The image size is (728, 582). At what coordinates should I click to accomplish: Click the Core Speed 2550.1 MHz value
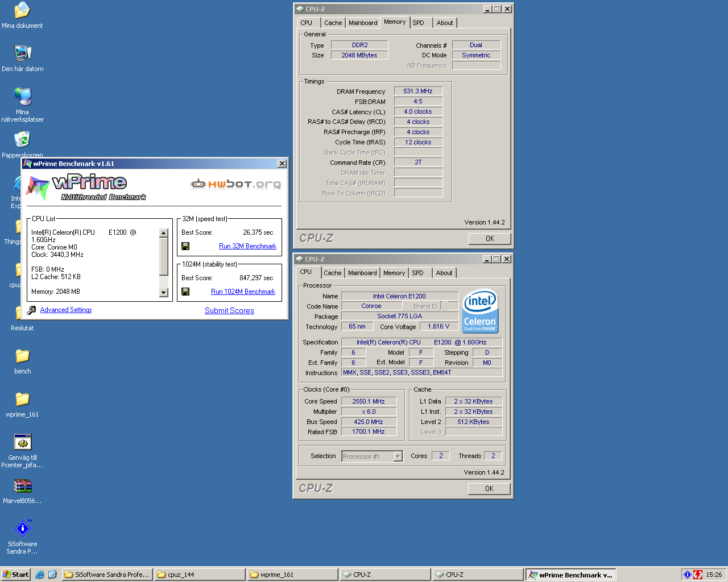pyautogui.click(x=369, y=401)
